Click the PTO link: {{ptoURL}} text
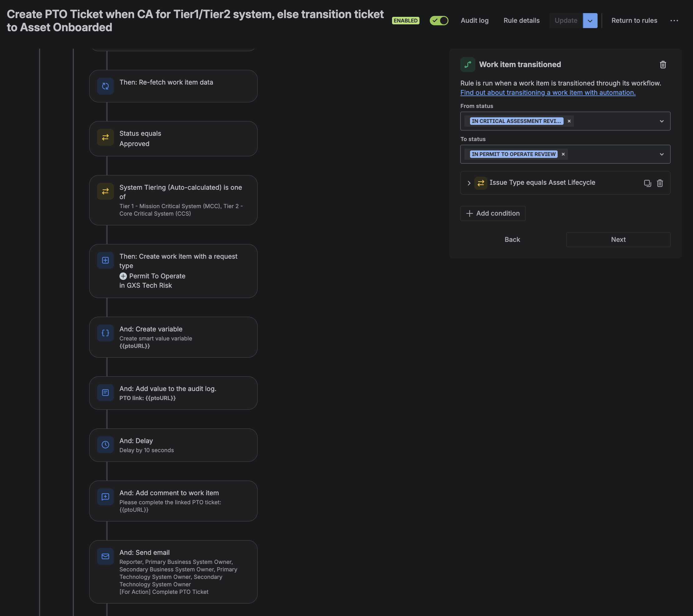The width and height of the screenshot is (693, 616). [148, 398]
